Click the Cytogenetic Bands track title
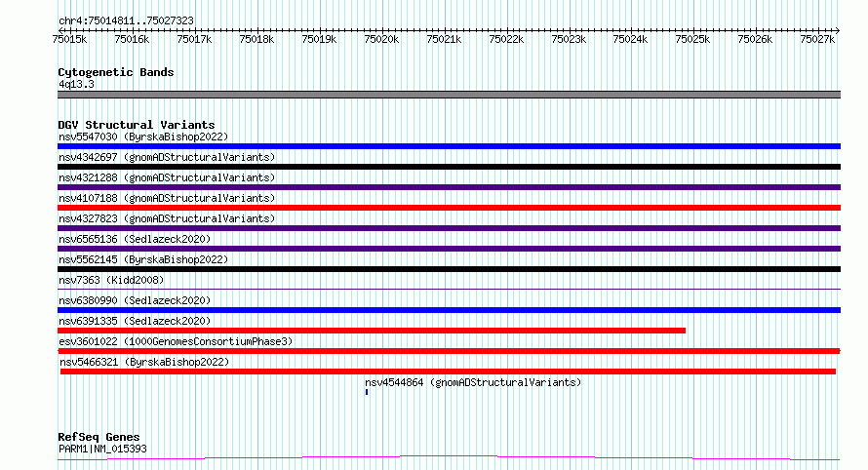Image resolution: width=868 pixels, height=470 pixels. click(x=116, y=72)
